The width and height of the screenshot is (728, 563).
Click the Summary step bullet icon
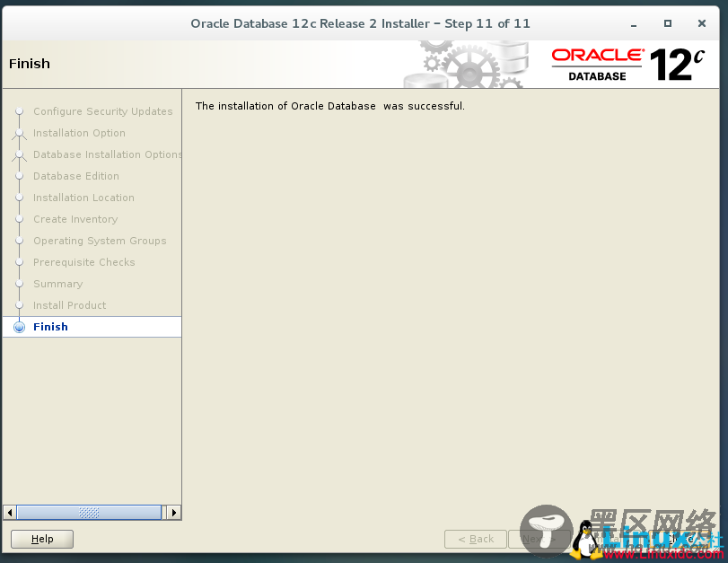pyautogui.click(x=19, y=284)
